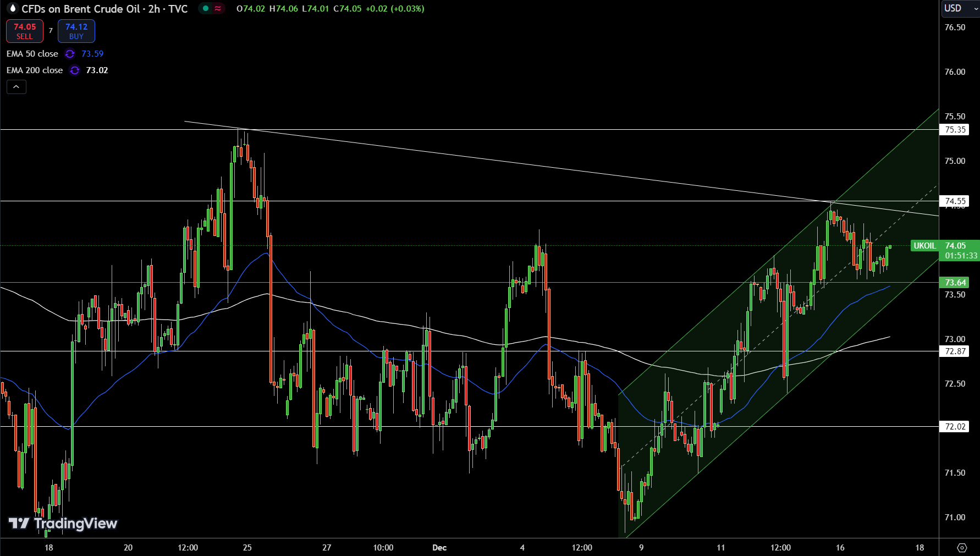Click the 73.64 green price label
The height and width of the screenshot is (556, 980).
pyautogui.click(x=955, y=283)
